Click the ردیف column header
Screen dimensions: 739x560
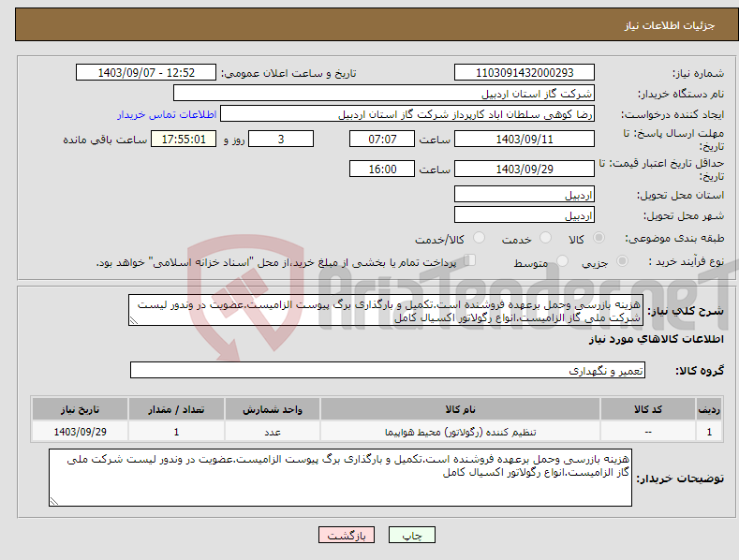coord(709,409)
